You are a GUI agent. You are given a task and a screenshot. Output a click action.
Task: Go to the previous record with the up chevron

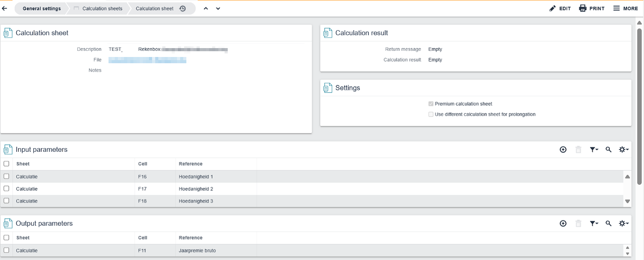pos(206,8)
